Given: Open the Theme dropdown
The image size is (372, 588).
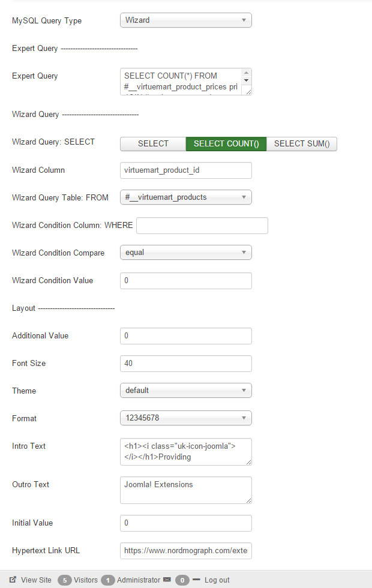Looking at the screenshot, I should [x=186, y=391].
